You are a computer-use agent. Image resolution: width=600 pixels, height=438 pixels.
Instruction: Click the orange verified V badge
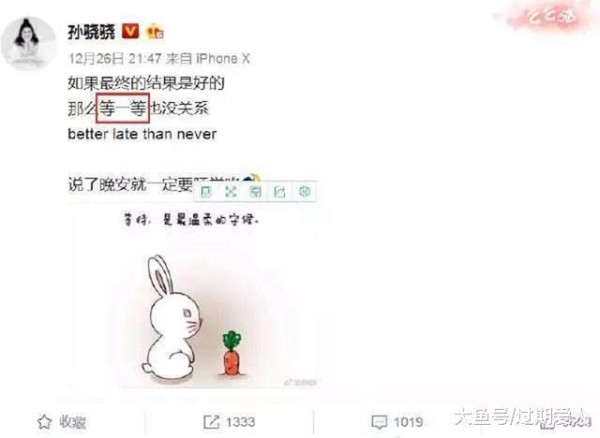point(130,31)
